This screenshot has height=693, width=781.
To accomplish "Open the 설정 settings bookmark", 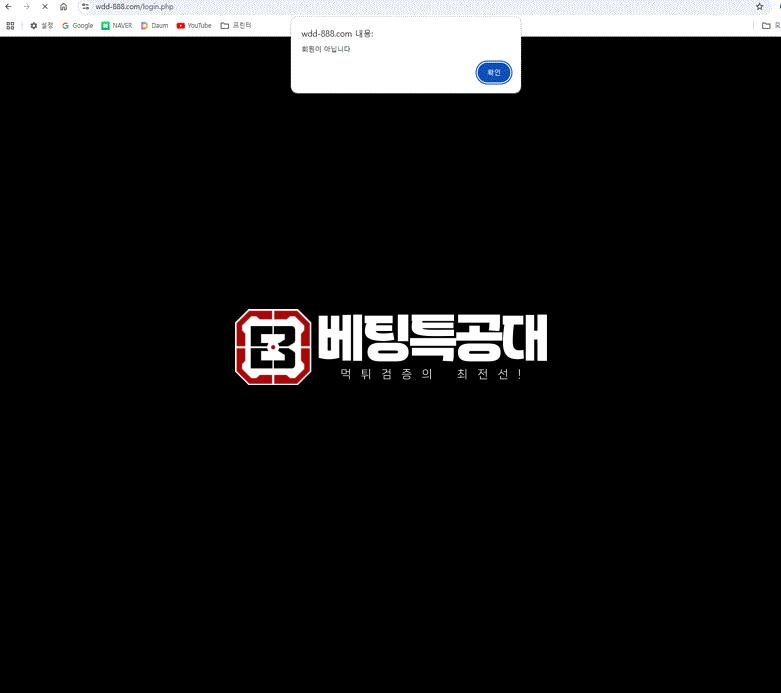I will click(42, 25).
